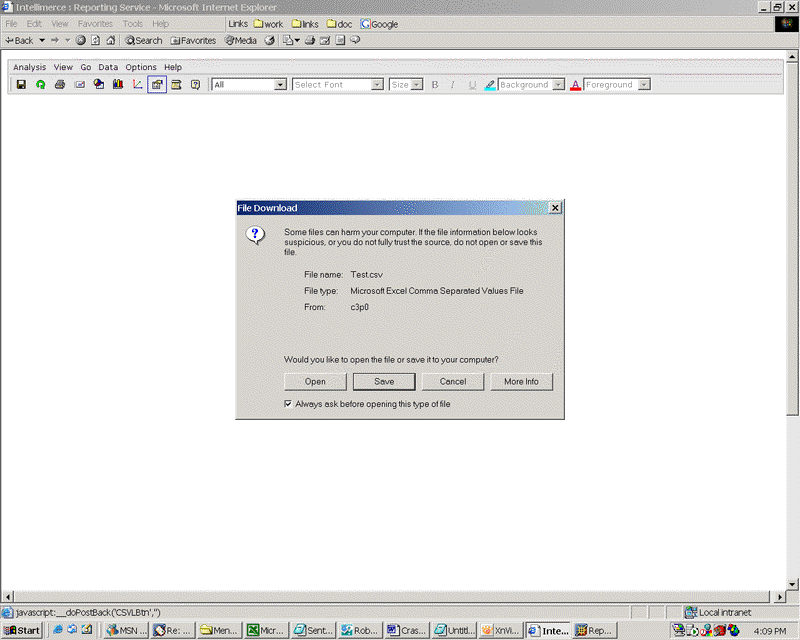Open the browser Favorites toolbar button

point(193,40)
